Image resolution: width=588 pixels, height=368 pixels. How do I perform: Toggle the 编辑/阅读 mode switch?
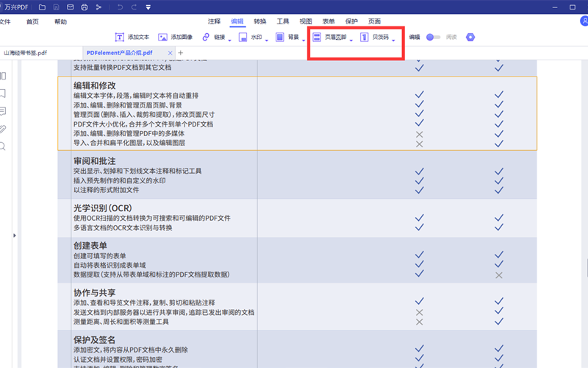pyautogui.click(x=434, y=37)
